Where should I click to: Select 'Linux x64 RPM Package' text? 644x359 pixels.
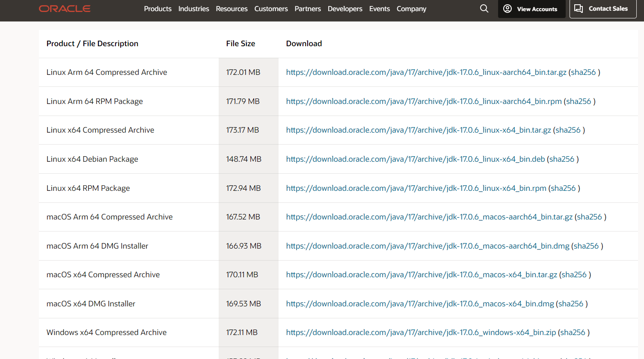(88, 188)
